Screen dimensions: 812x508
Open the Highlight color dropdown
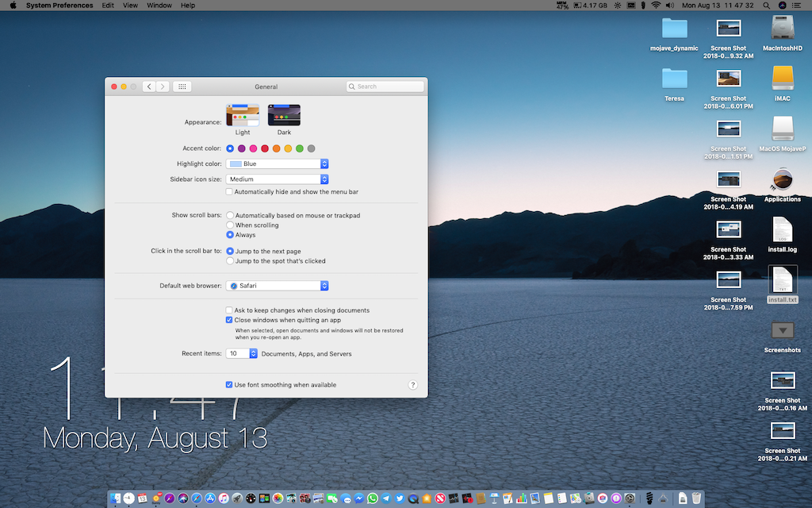click(277, 164)
